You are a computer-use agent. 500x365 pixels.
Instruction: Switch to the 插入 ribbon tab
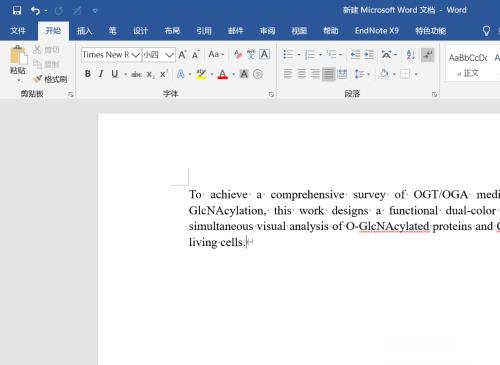click(84, 31)
